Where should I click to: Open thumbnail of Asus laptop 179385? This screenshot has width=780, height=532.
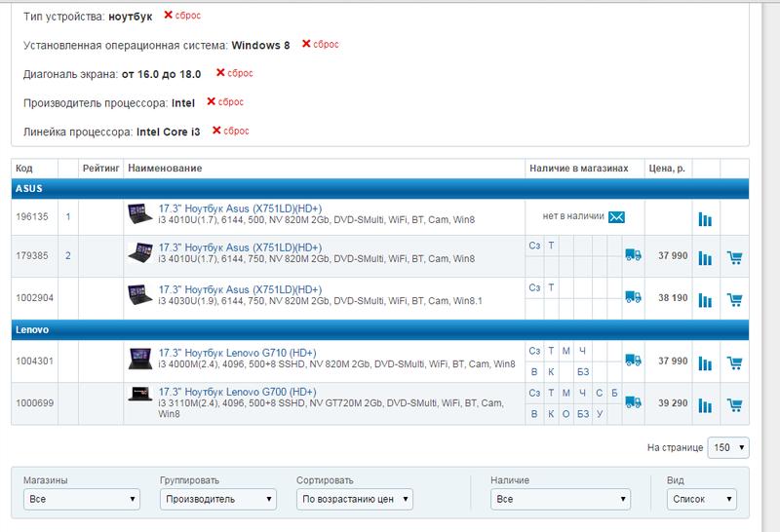(139, 252)
